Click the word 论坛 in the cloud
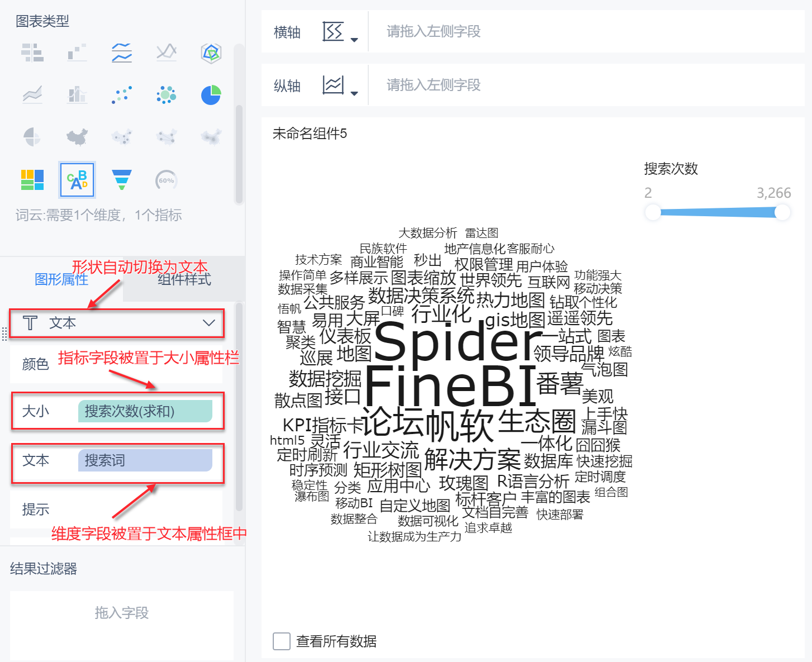The height and width of the screenshot is (662, 812). 392,422
